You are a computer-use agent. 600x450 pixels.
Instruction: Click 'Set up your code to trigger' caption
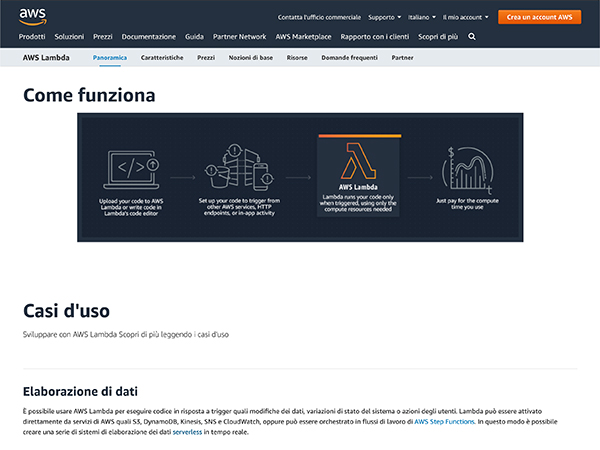(x=239, y=207)
